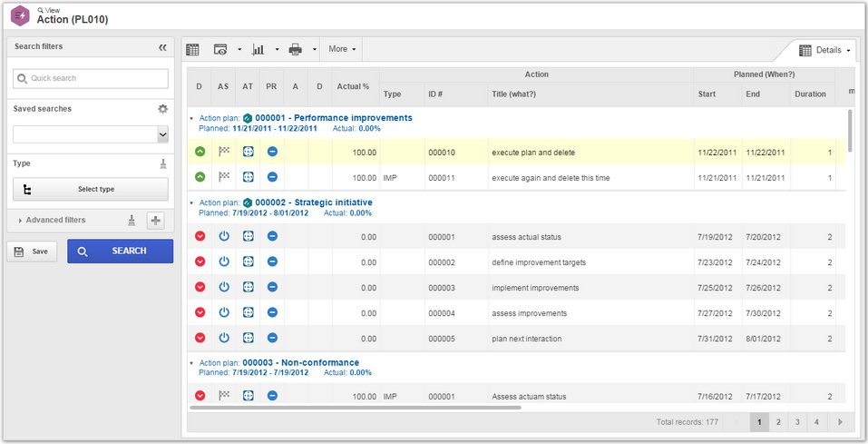Clear the Type filter with broom icon
Viewport: 868px width, 444px height.
click(x=162, y=163)
